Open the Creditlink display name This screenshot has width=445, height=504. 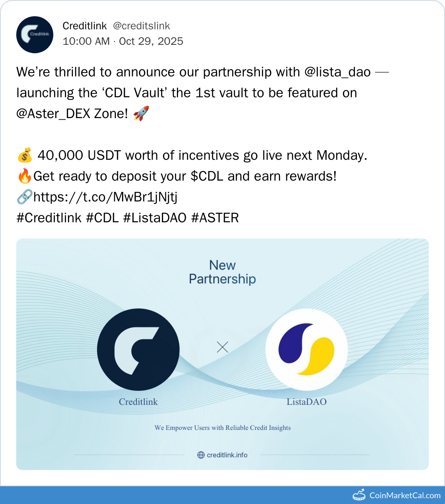pos(85,26)
